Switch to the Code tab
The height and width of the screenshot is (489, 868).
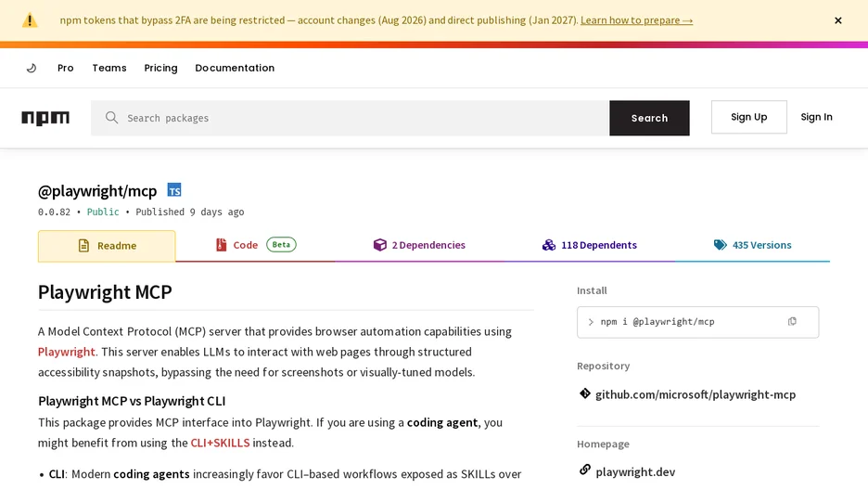(x=256, y=245)
